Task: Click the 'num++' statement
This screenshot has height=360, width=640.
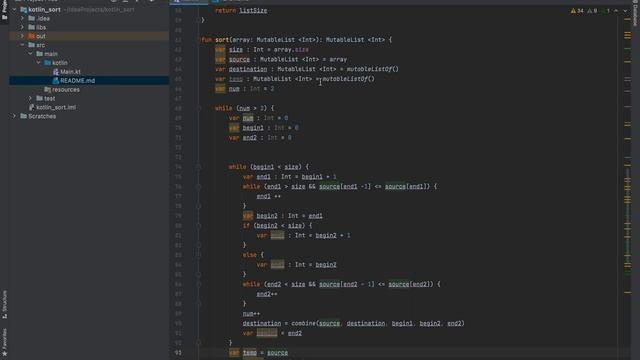Action: (x=251, y=314)
